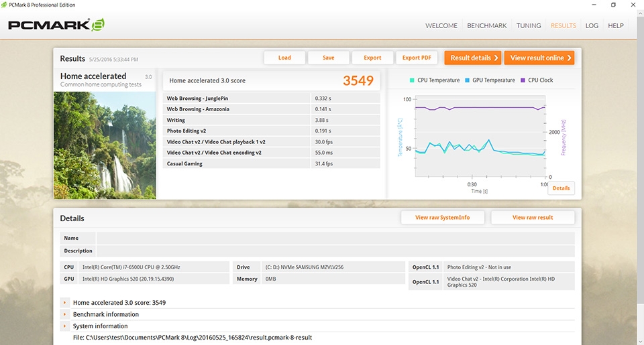Toggle the GPU Temperature legend swatch
The height and width of the screenshot is (345, 644).
click(467, 80)
